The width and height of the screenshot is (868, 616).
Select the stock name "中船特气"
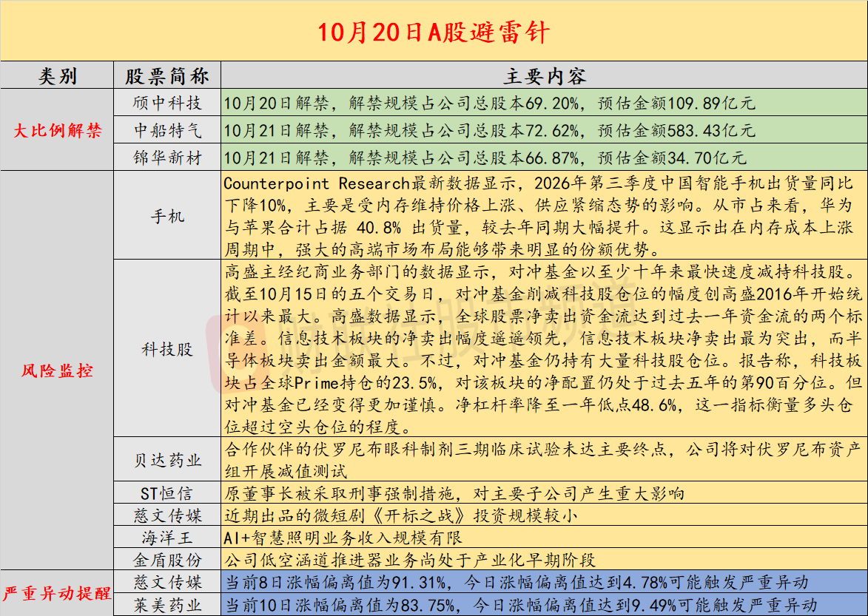167,130
